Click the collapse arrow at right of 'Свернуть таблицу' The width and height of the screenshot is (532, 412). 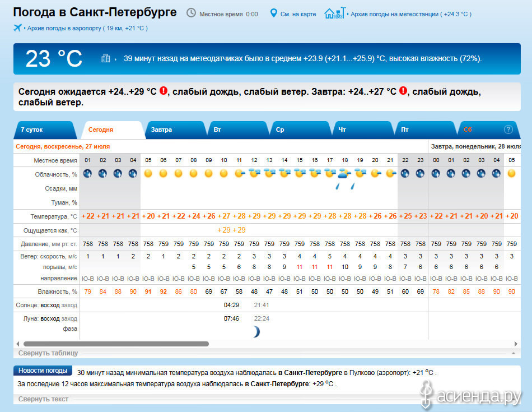(x=514, y=353)
